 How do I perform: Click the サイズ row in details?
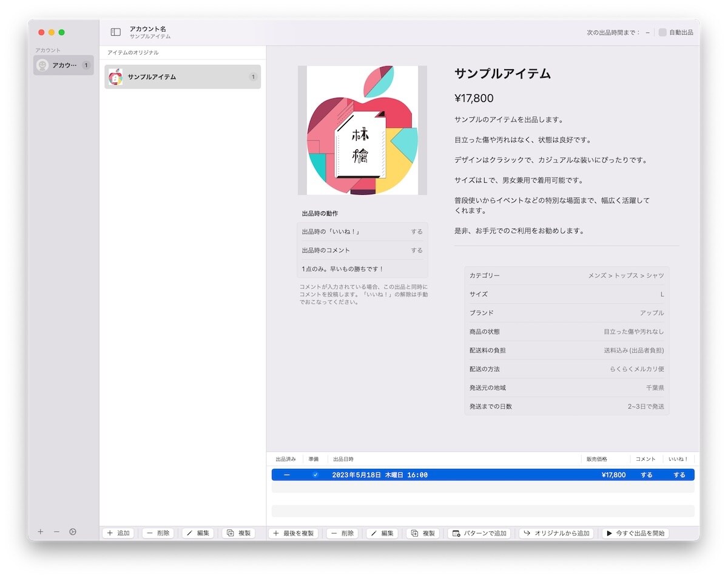(x=567, y=294)
